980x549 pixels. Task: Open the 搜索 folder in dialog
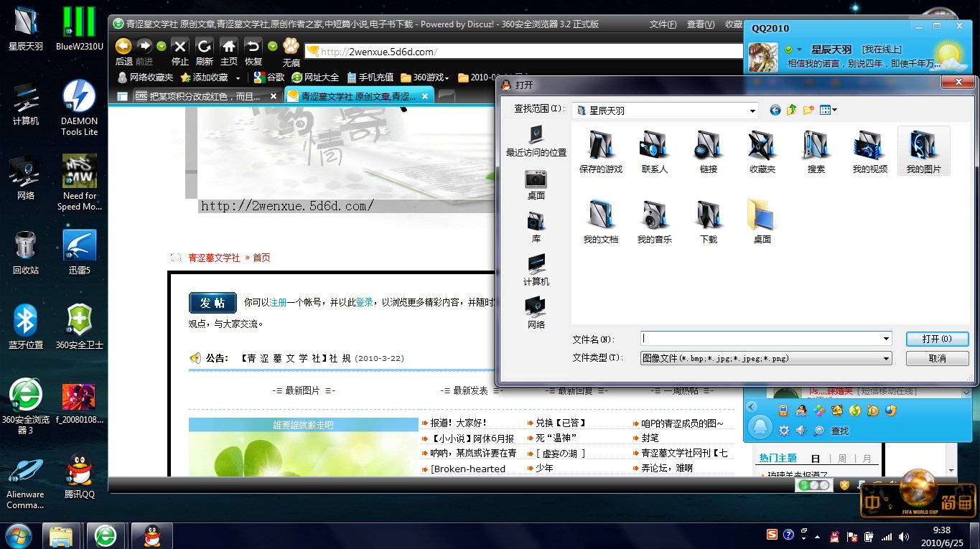816,151
